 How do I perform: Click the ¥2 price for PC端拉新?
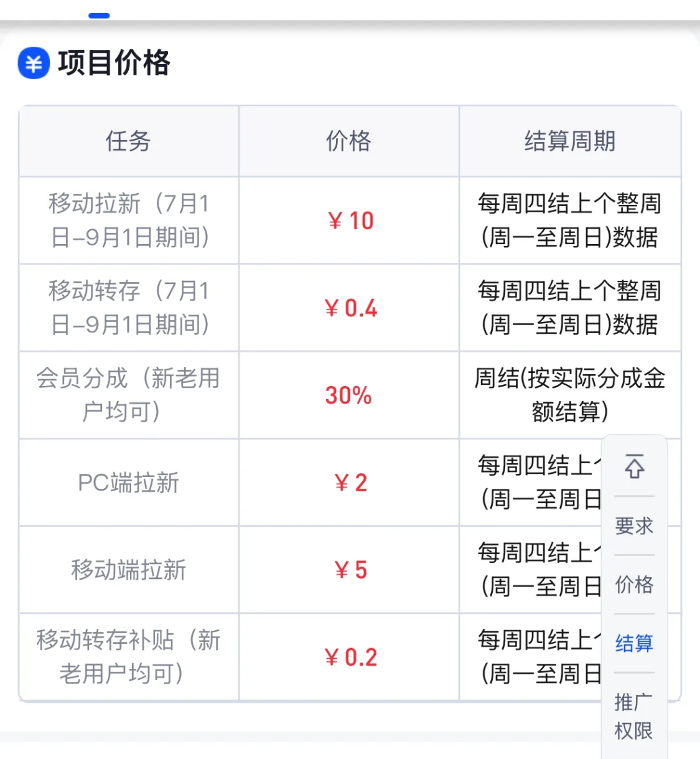pos(348,483)
